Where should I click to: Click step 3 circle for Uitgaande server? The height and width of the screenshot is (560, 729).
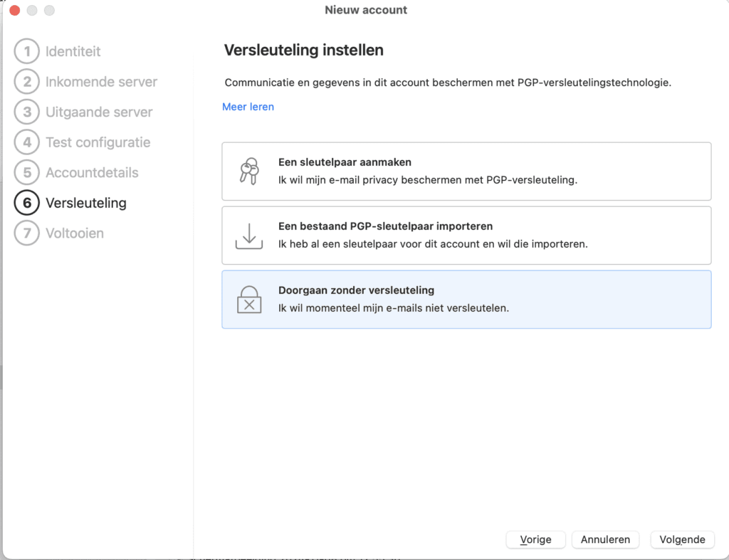tap(26, 112)
